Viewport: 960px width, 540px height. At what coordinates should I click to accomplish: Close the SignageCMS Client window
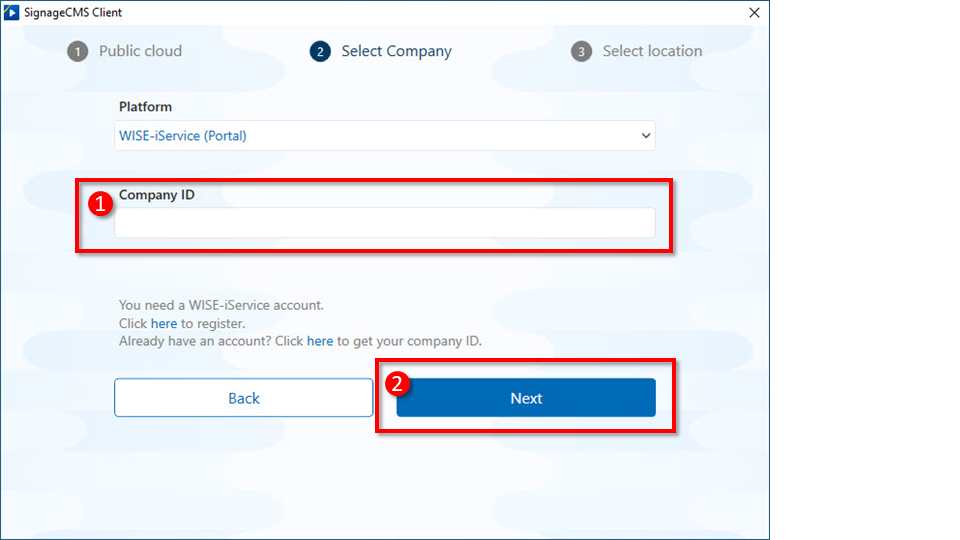pos(753,12)
